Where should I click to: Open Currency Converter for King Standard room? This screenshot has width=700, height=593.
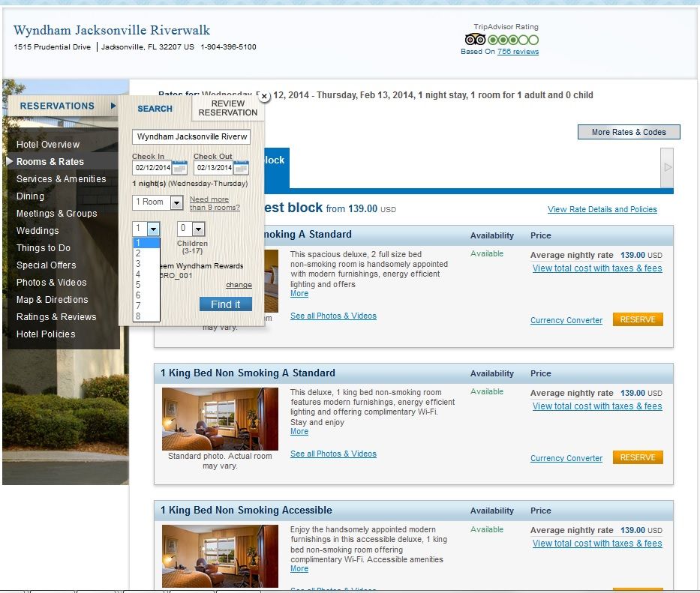tap(566, 458)
